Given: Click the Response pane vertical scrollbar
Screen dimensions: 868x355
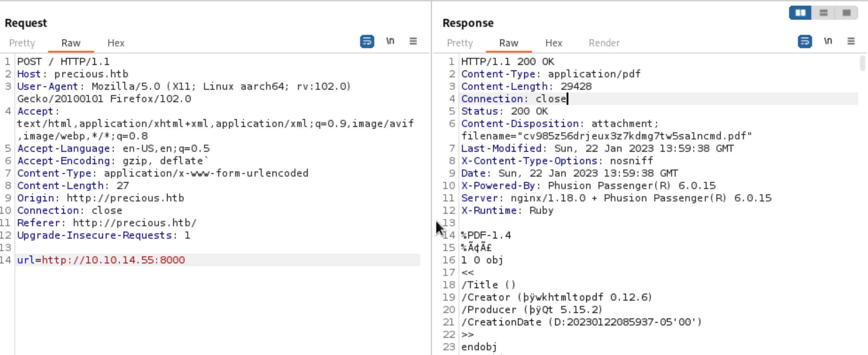Looking at the screenshot, I should pos(862,63).
